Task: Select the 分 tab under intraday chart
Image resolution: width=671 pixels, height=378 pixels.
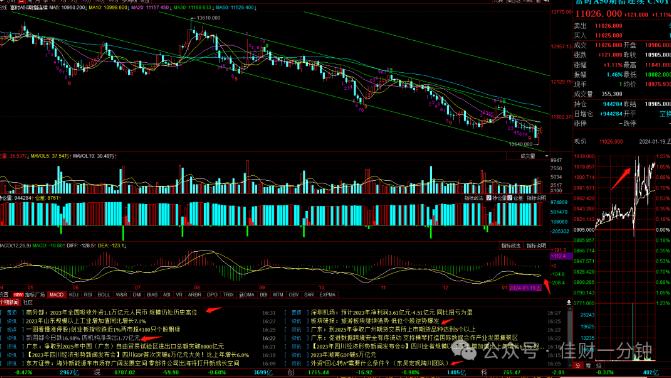Action: (577, 366)
